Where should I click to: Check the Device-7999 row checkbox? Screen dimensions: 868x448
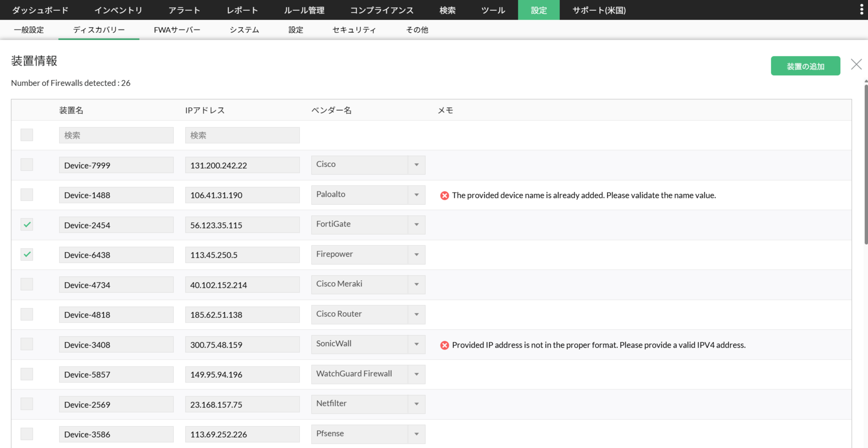27,165
